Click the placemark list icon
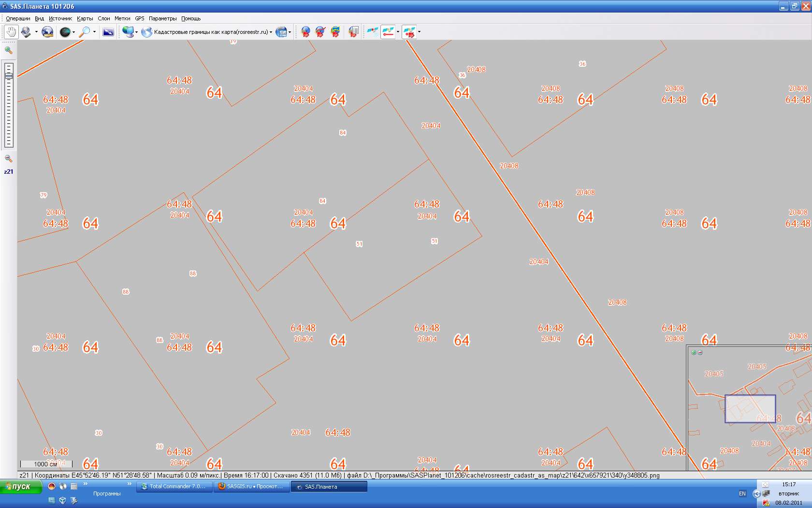 click(x=354, y=32)
